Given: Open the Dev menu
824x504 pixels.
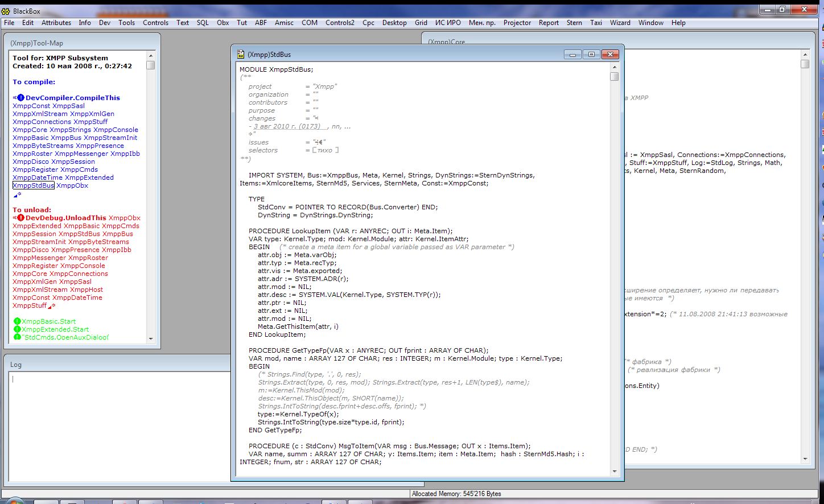Looking at the screenshot, I should pyautogui.click(x=105, y=23).
